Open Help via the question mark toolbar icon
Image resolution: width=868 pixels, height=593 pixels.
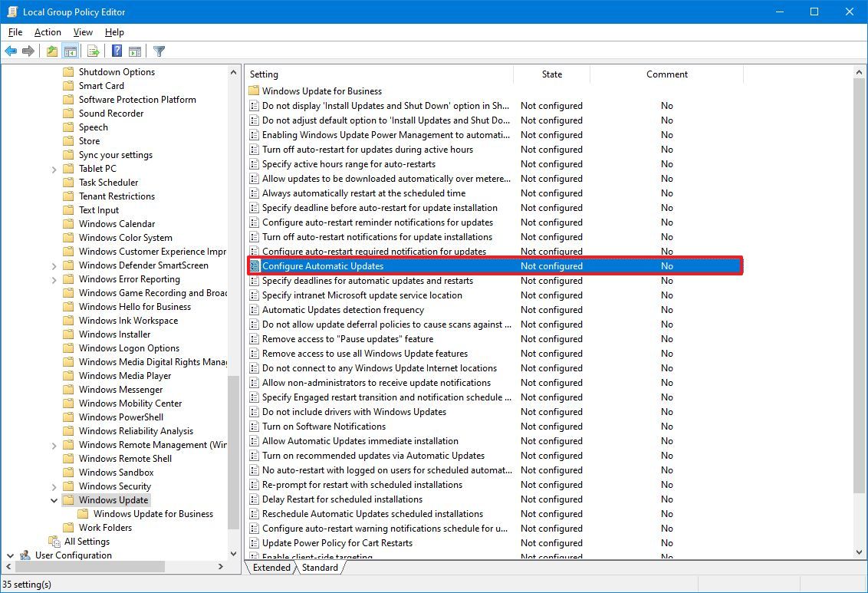(x=116, y=51)
